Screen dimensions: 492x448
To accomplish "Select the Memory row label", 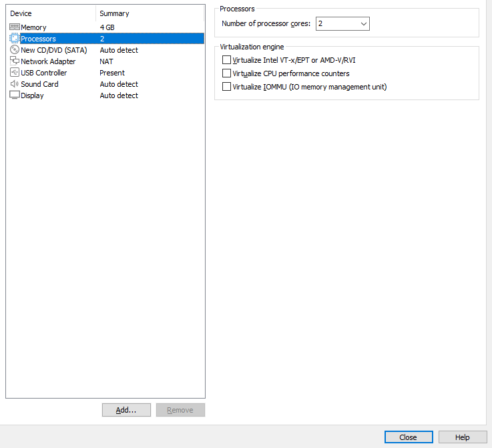I will tap(33, 27).
